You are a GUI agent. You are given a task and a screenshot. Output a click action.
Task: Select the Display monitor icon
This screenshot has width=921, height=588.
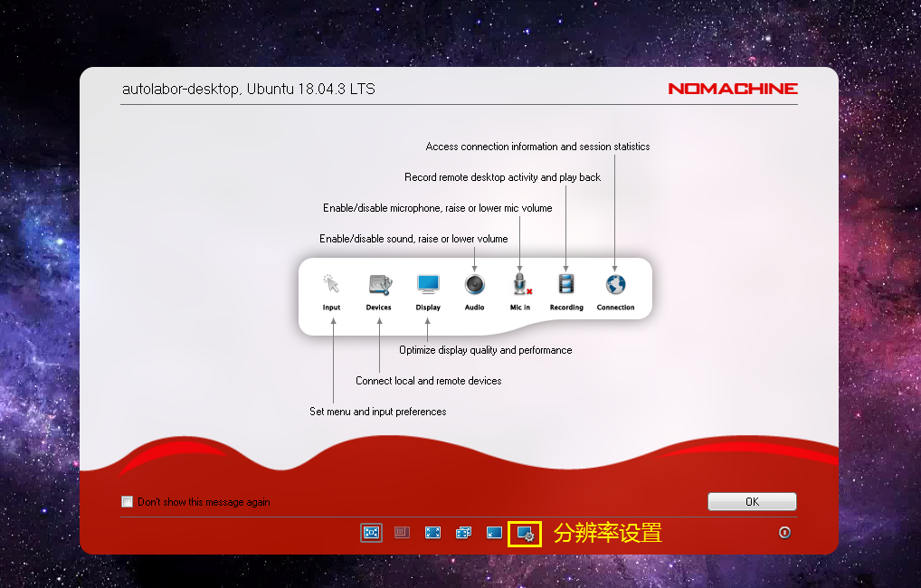pos(428,285)
